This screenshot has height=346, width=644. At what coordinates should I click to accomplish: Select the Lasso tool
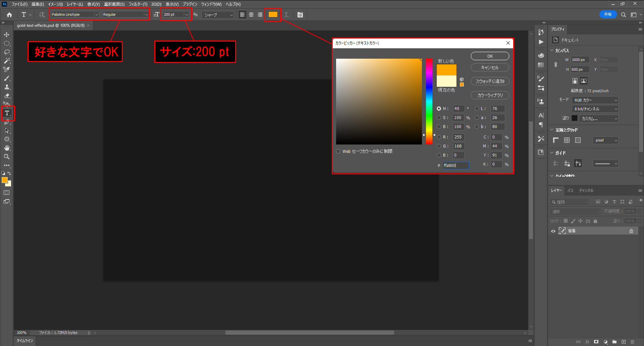(x=7, y=52)
